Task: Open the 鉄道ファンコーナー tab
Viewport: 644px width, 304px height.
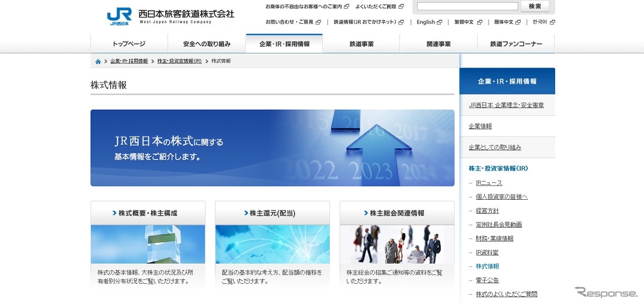Action: [516, 44]
